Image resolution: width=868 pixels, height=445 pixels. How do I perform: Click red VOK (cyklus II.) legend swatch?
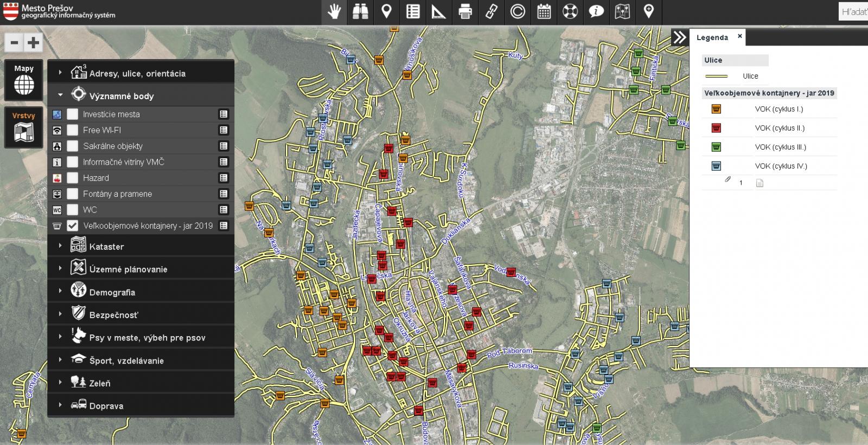[x=716, y=128]
